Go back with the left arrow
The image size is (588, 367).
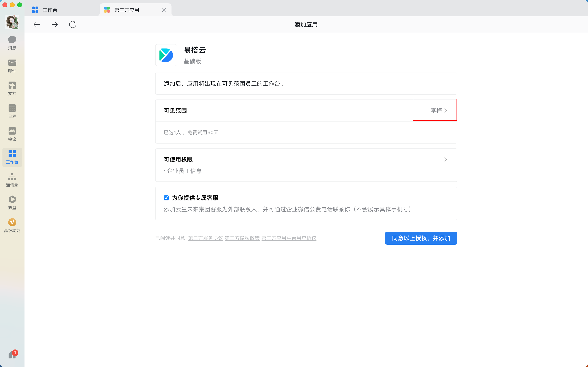pyautogui.click(x=37, y=24)
